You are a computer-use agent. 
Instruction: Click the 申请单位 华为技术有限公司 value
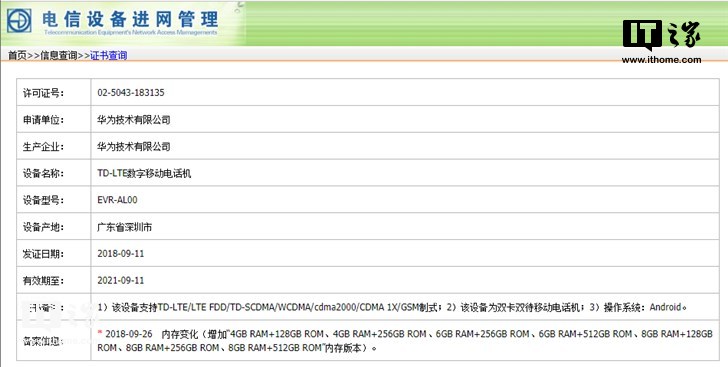point(134,119)
